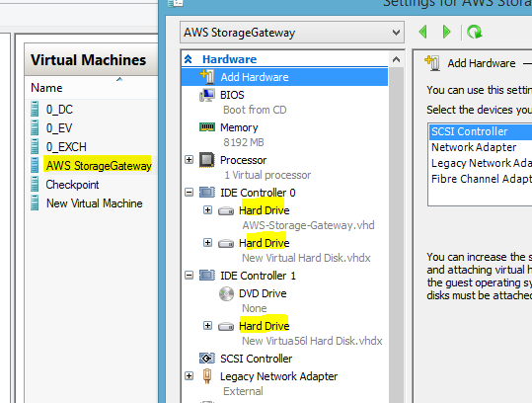Click the AWS-Storage-Gateway.vhd text
The width and height of the screenshot is (532, 403).
[x=308, y=225]
